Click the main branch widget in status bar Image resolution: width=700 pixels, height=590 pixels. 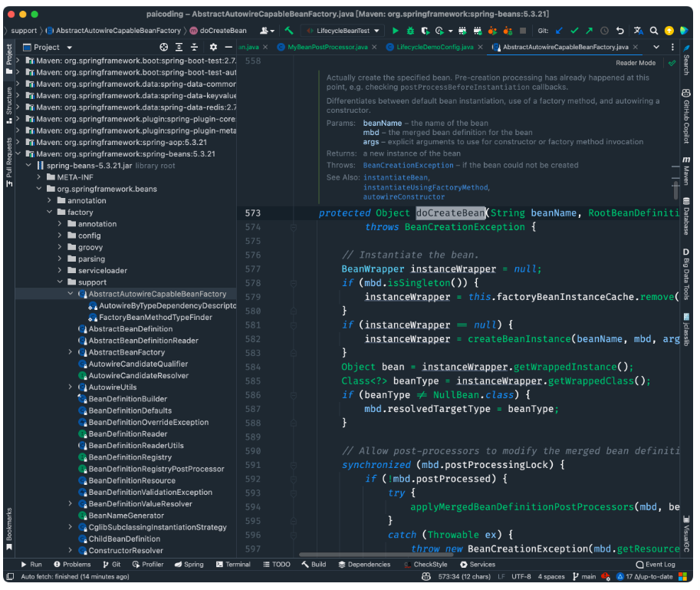(584, 577)
